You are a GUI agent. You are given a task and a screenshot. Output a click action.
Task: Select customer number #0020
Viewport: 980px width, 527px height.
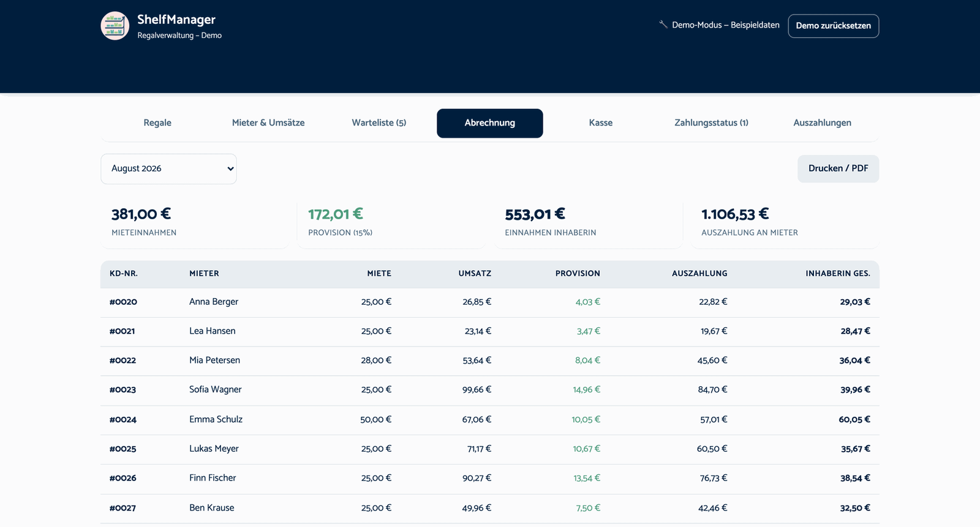123,302
